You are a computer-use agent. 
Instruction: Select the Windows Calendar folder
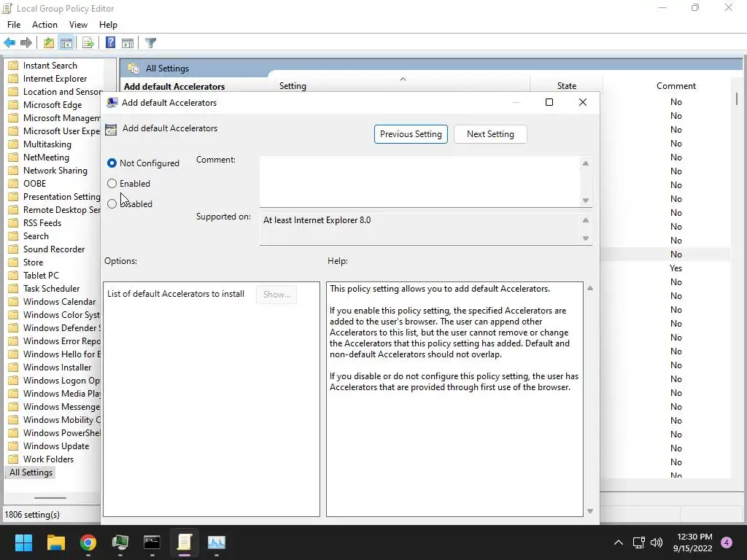click(59, 302)
